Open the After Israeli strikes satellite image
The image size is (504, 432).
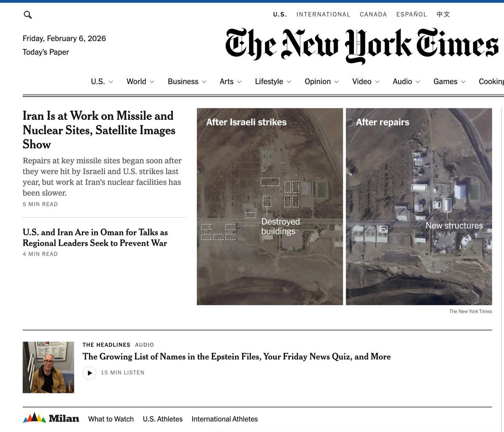tap(270, 206)
